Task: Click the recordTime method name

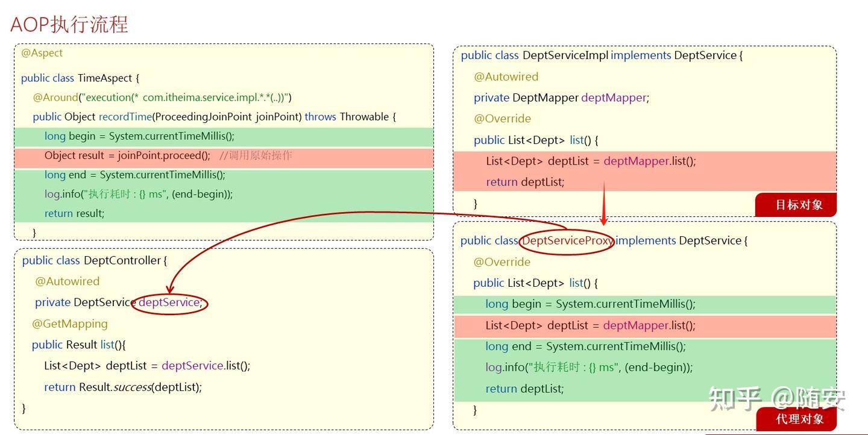Action: pyautogui.click(x=125, y=116)
